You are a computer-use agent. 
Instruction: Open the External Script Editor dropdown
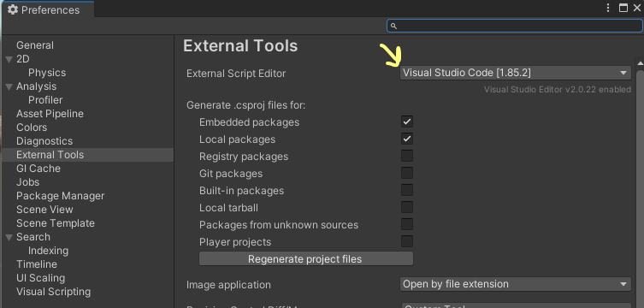pos(515,73)
